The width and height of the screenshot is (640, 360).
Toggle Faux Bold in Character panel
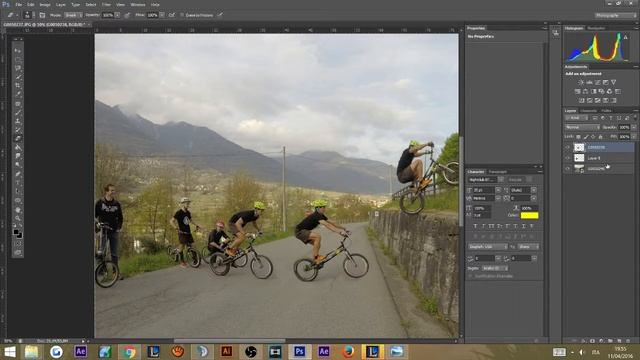[475, 226]
